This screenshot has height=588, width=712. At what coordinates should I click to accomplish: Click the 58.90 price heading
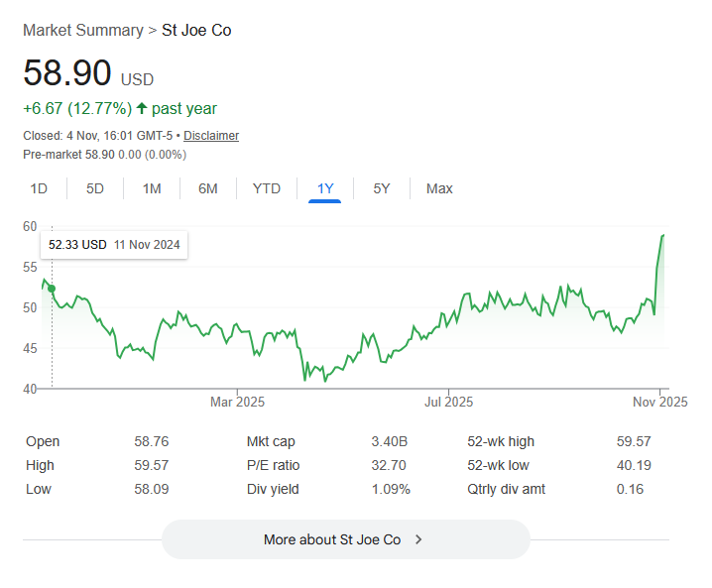click(x=67, y=72)
